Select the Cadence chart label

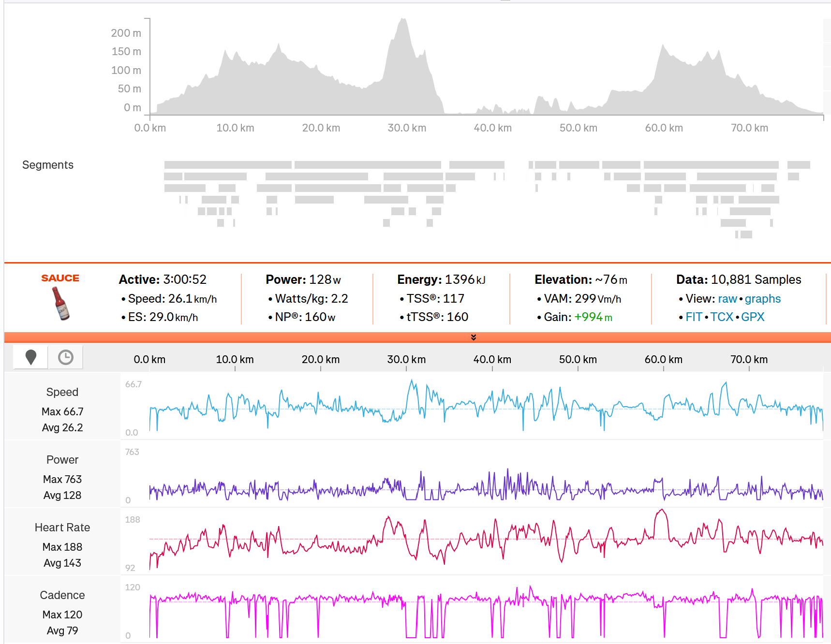(x=62, y=595)
